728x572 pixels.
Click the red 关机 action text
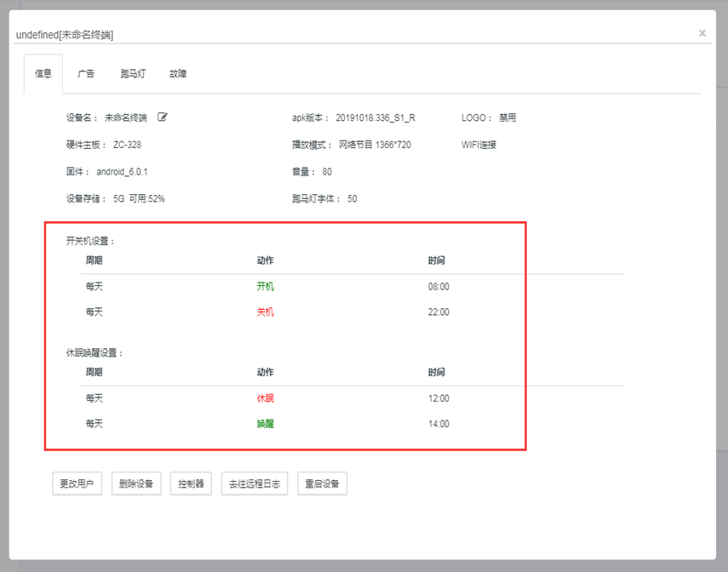click(x=266, y=312)
